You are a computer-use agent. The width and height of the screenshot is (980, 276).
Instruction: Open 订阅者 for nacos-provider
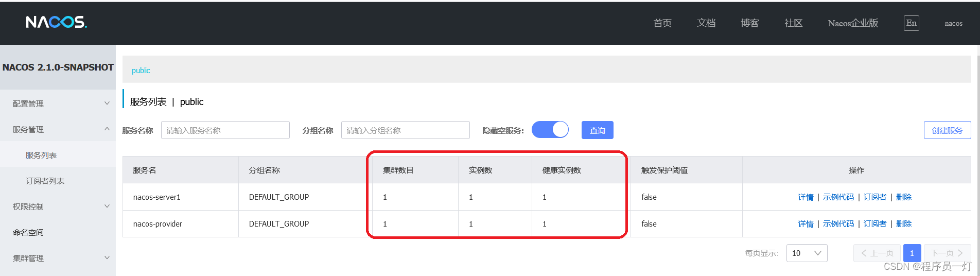[875, 224]
